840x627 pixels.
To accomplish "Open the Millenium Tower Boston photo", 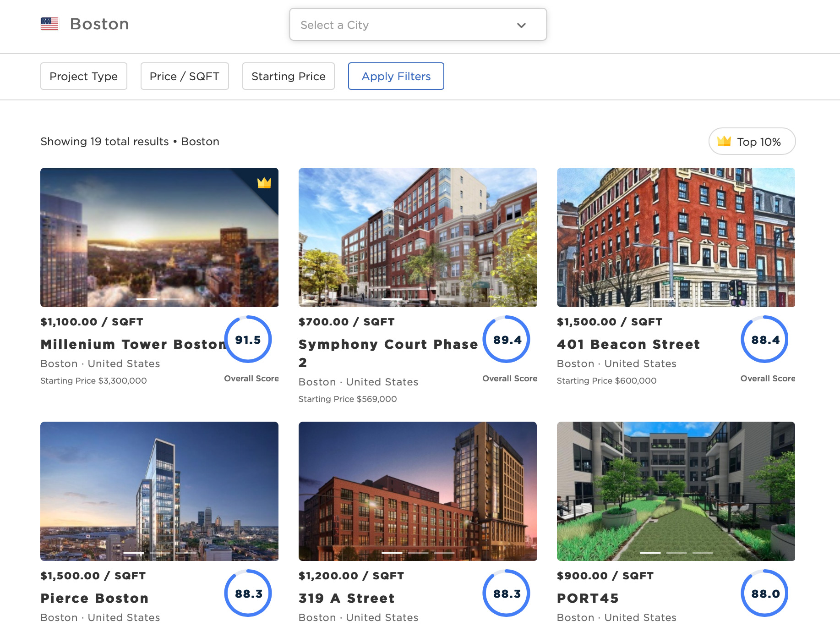I will click(x=159, y=237).
